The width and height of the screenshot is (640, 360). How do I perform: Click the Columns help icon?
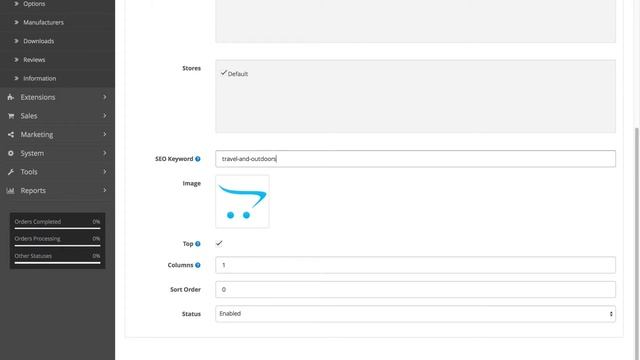[198, 265]
